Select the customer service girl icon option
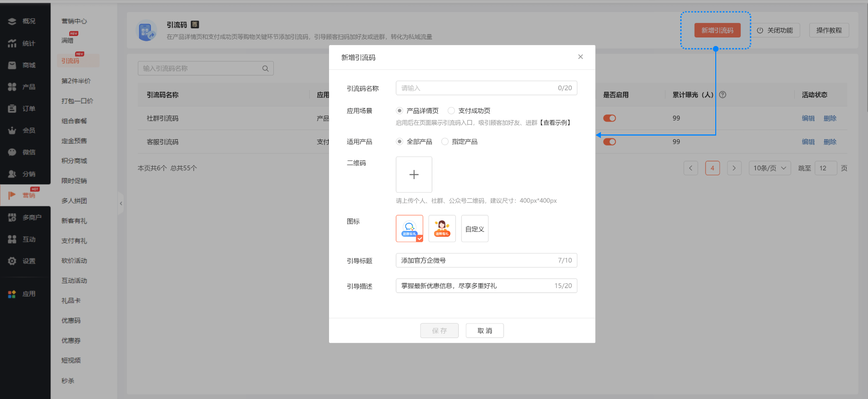Viewport: 868px width, 399px height. click(442, 229)
